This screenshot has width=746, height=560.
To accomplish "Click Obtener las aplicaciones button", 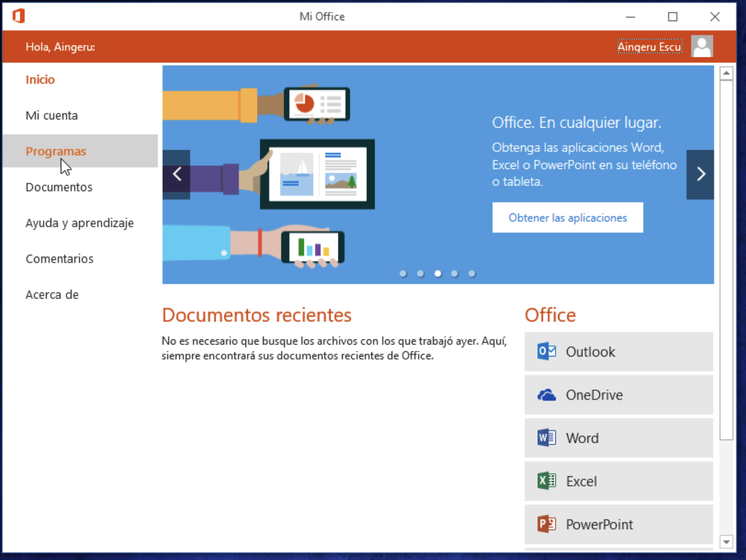I will tap(568, 217).
